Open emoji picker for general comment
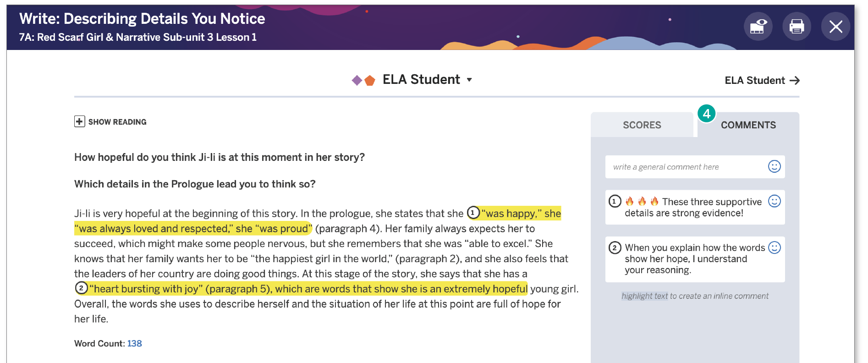The height and width of the screenshot is (363, 868). click(x=774, y=166)
